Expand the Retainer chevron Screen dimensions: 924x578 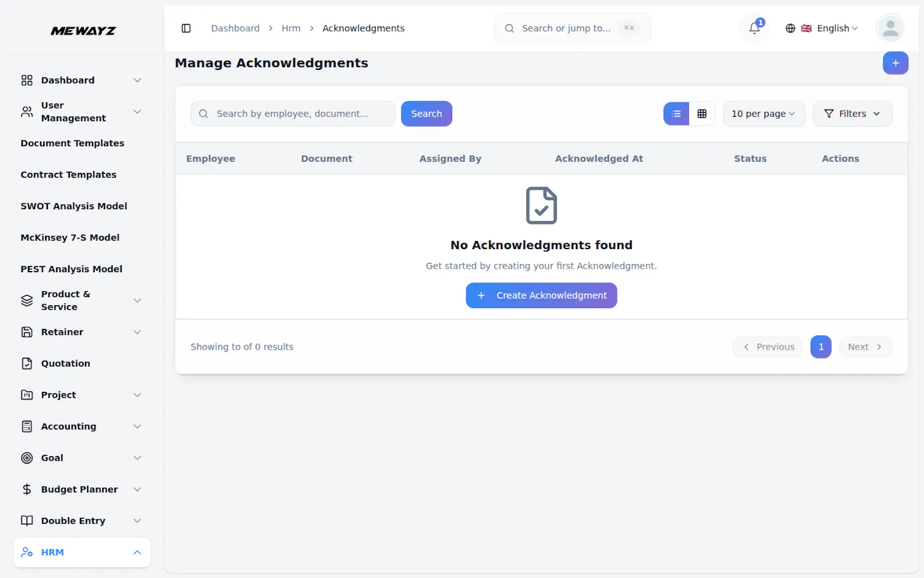pyautogui.click(x=137, y=332)
